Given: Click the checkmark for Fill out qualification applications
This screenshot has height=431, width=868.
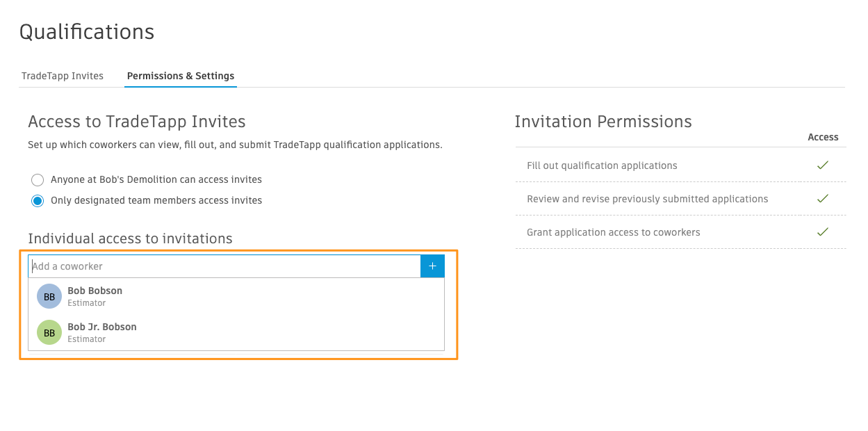Looking at the screenshot, I should click(x=823, y=165).
